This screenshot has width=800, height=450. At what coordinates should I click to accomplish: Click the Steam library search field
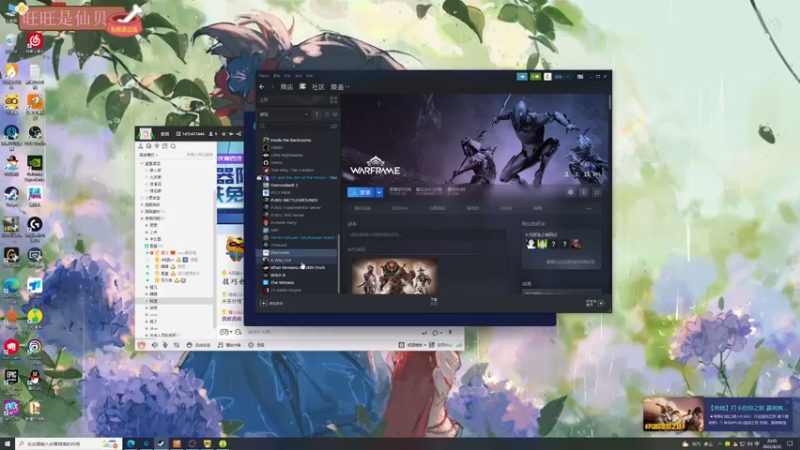click(294, 126)
